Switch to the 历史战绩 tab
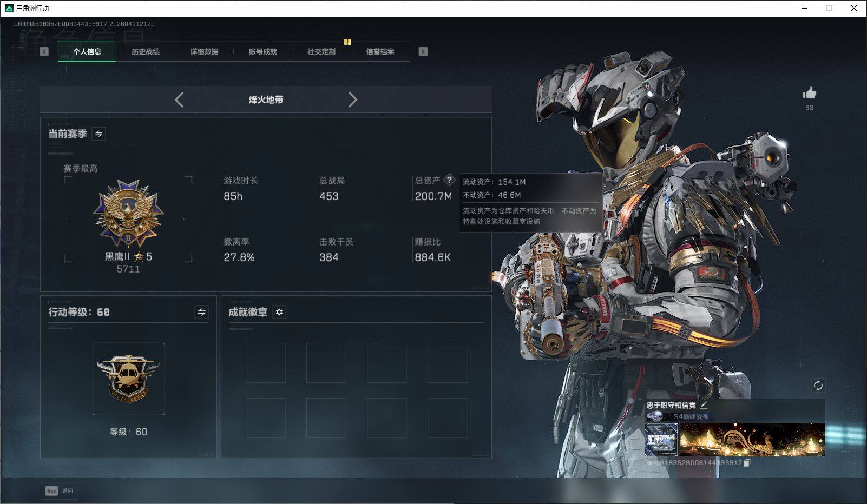The image size is (867, 504). click(x=146, y=51)
